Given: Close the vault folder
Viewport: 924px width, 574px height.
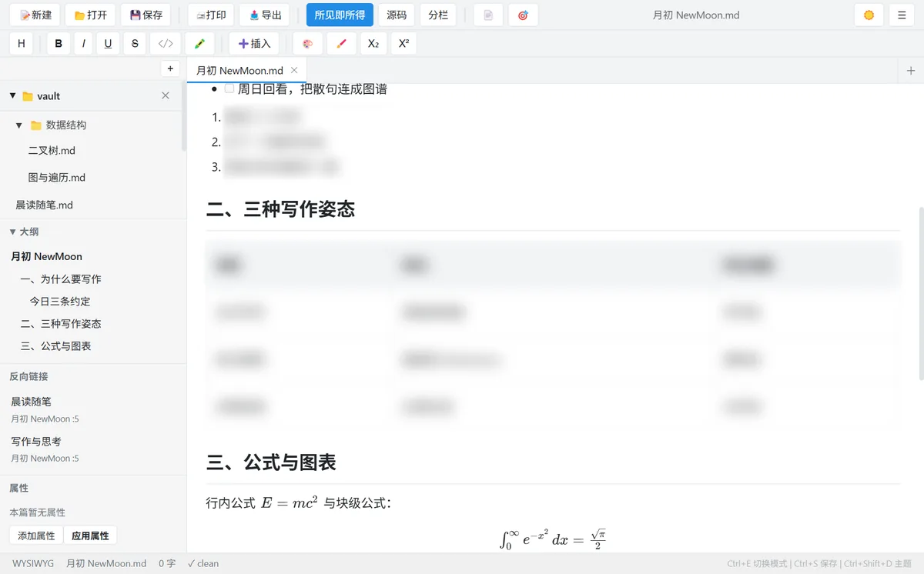Looking at the screenshot, I should (166, 95).
